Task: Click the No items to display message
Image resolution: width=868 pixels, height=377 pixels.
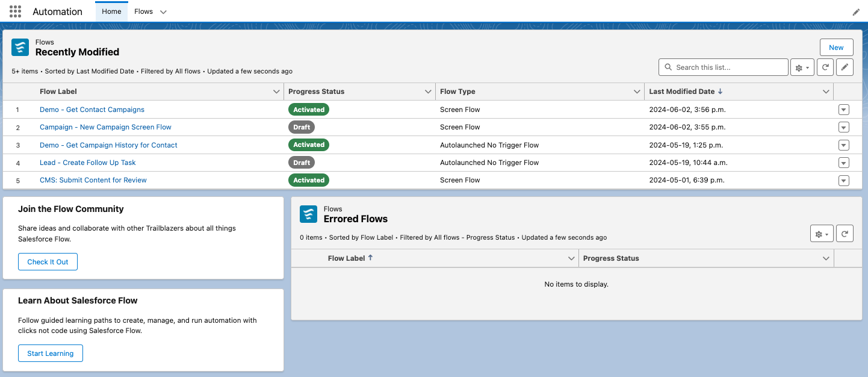Action: [x=577, y=284]
